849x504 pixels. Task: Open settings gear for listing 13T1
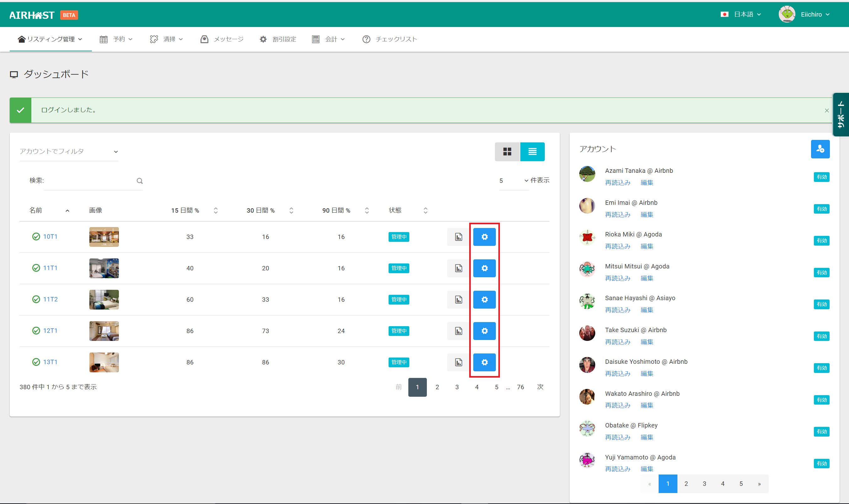point(484,362)
